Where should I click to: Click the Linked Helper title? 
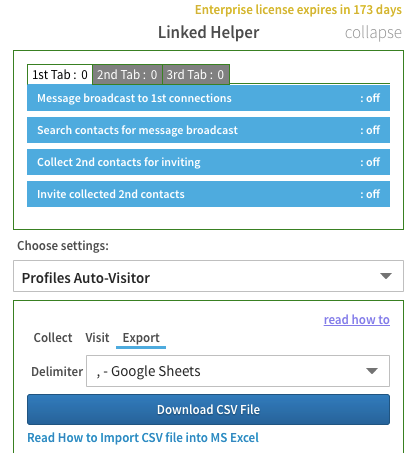pos(209,32)
